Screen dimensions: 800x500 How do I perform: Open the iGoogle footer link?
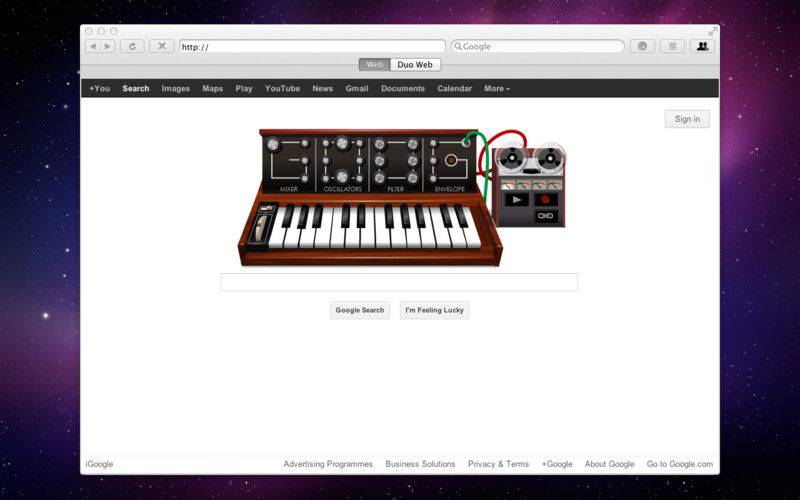(x=99, y=464)
